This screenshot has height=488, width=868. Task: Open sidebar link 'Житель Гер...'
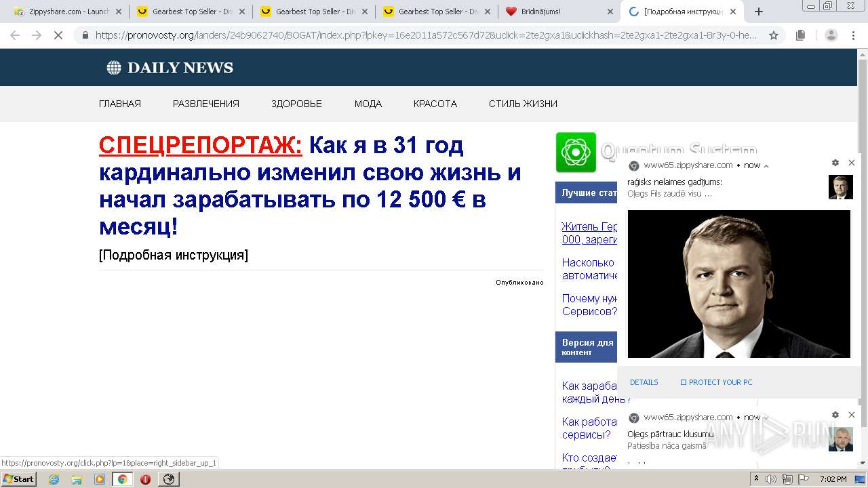pyautogui.click(x=589, y=232)
